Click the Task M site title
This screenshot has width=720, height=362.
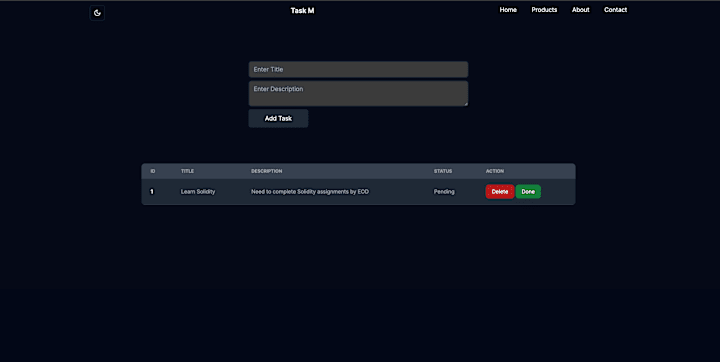click(x=302, y=11)
